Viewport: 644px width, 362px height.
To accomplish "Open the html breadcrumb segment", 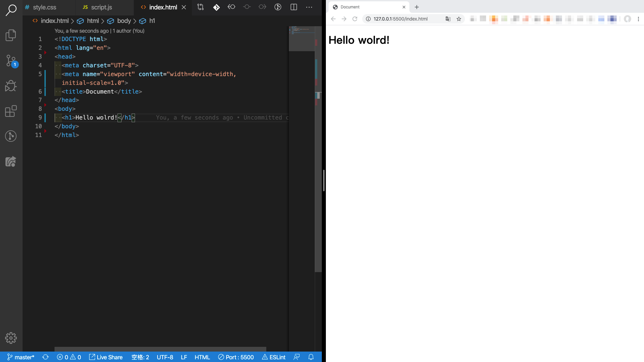I will click(93, 21).
